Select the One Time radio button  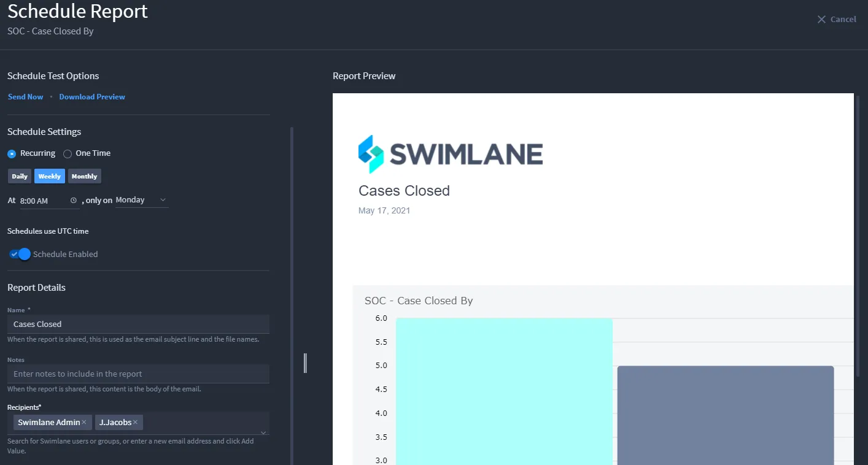click(68, 154)
